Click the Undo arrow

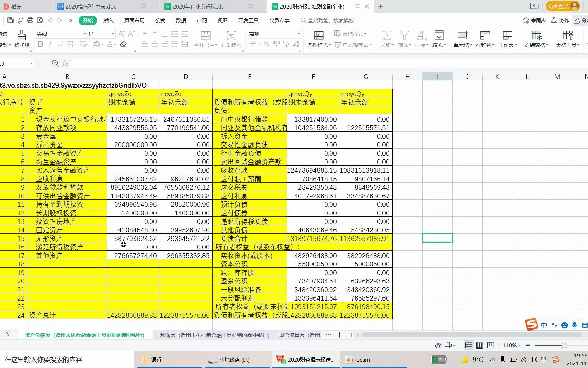(x=50, y=20)
